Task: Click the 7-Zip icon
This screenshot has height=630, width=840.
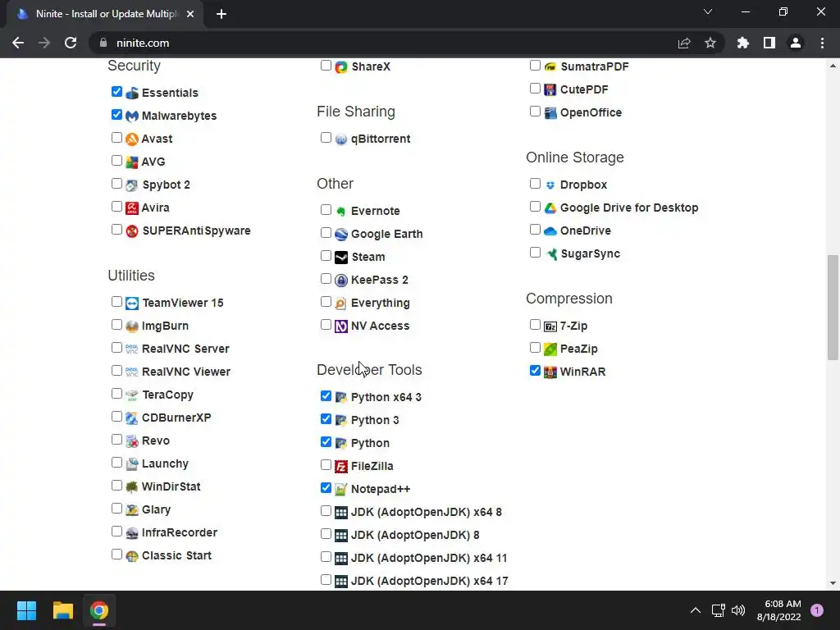Action: (550, 326)
